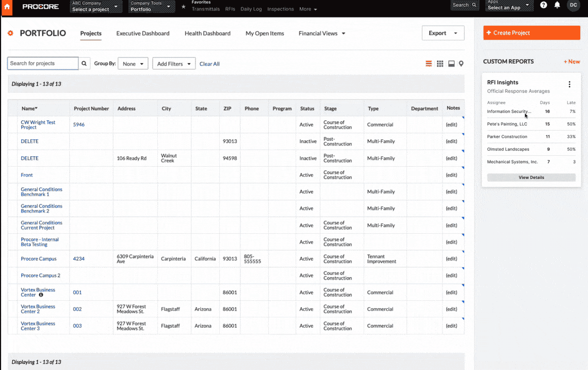Viewport: 588px width, 370px height.
Task: Open RFIs favorite link
Action: click(x=230, y=9)
